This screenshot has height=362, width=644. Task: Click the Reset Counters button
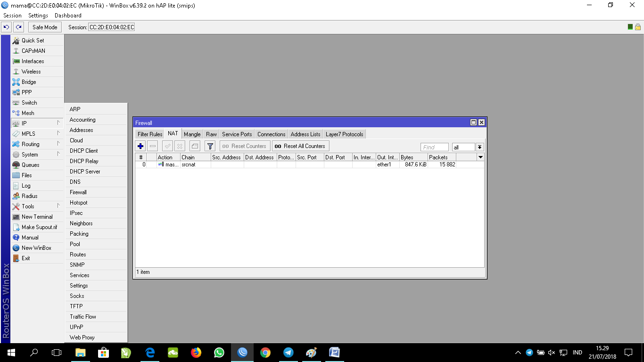[x=245, y=146]
